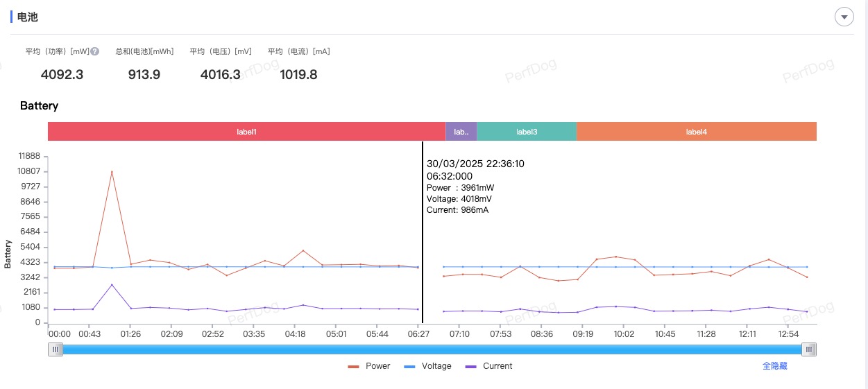The image size is (868, 389).
Task: Click the 全隐藏 link to hide all
Action: 774,366
